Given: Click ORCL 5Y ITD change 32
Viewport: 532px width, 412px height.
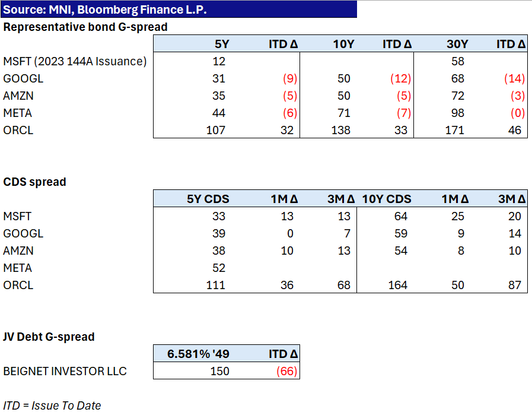Looking at the screenshot, I should (x=287, y=131).
